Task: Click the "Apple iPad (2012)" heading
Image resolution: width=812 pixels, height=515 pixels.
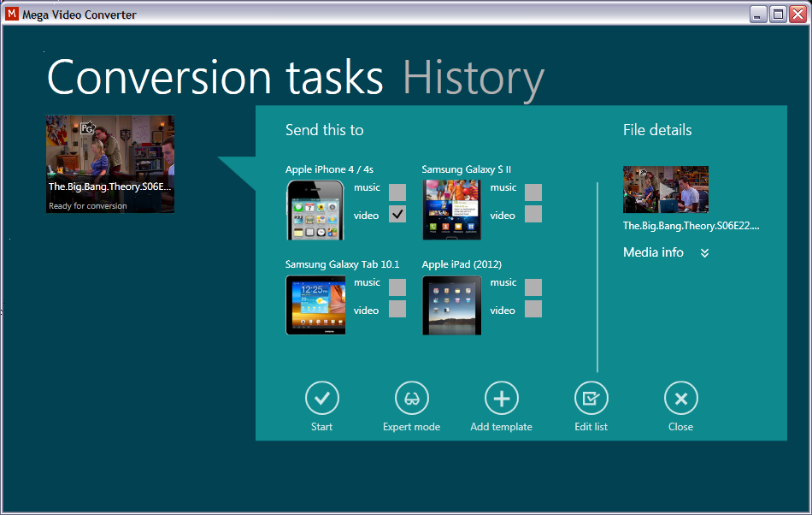Action: [x=462, y=264]
